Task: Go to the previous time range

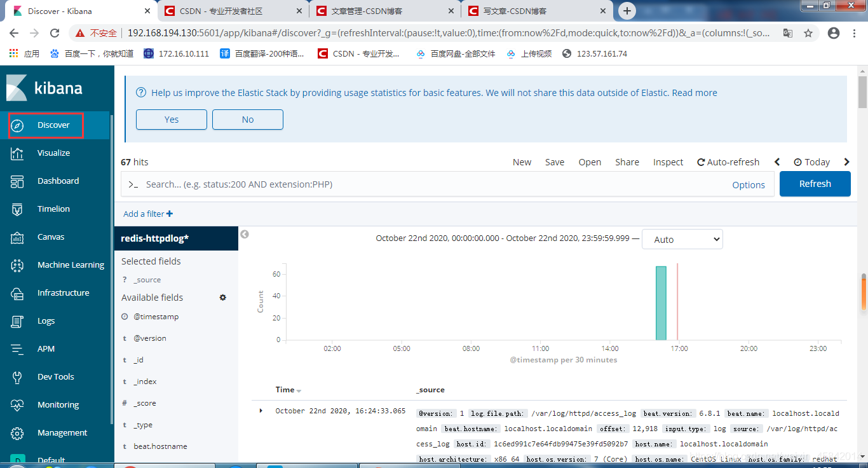Action: [777, 162]
